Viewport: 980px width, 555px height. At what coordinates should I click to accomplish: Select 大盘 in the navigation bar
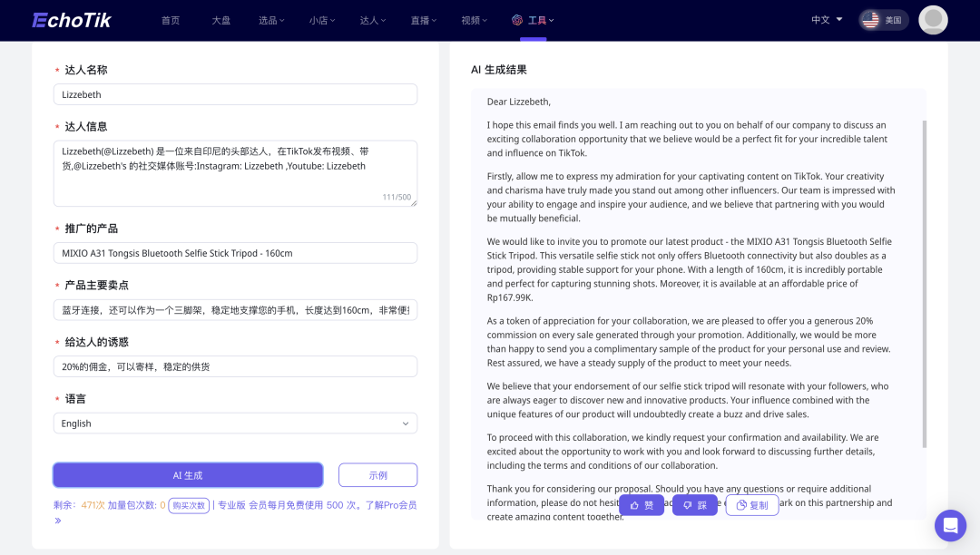pos(220,19)
